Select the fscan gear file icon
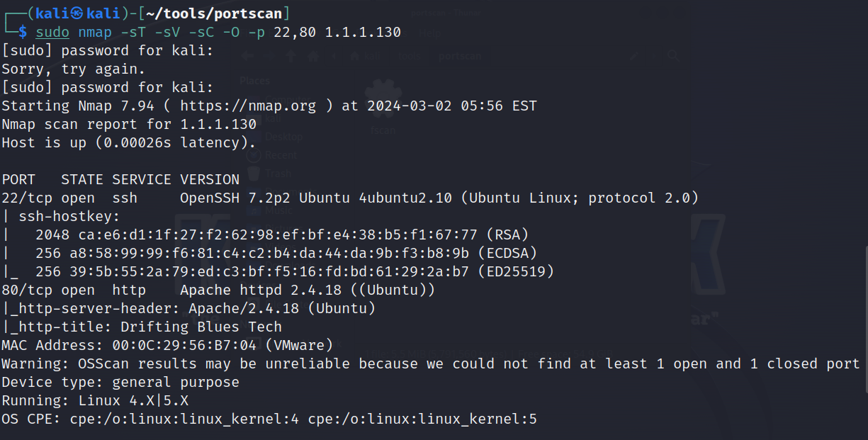The image size is (868, 440). [x=383, y=96]
